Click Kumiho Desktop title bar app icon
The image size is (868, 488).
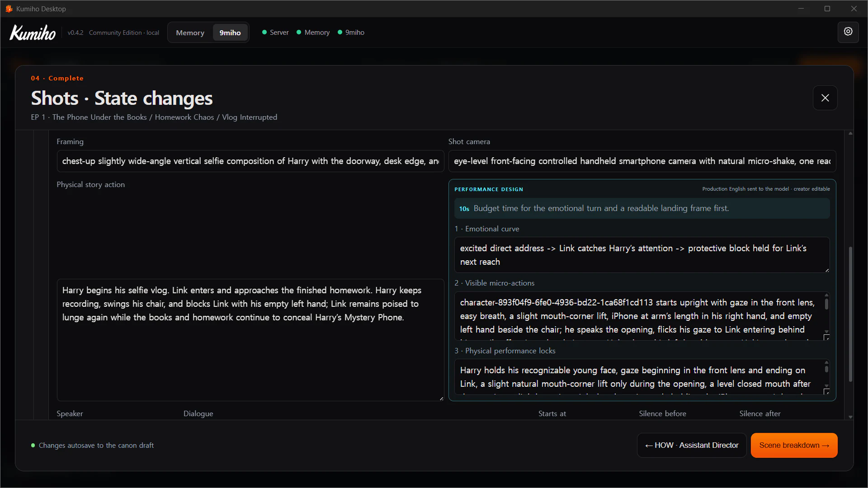coord(9,9)
